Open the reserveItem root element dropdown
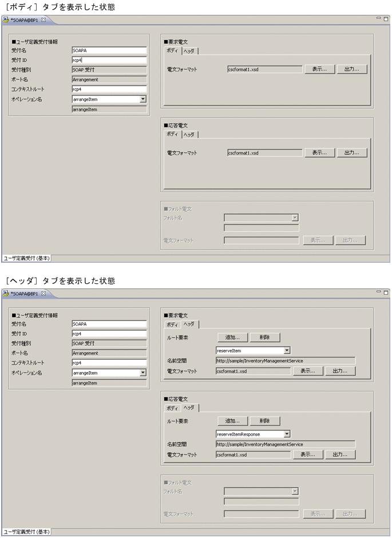The width and height of the screenshot is (392, 538). coord(287,350)
